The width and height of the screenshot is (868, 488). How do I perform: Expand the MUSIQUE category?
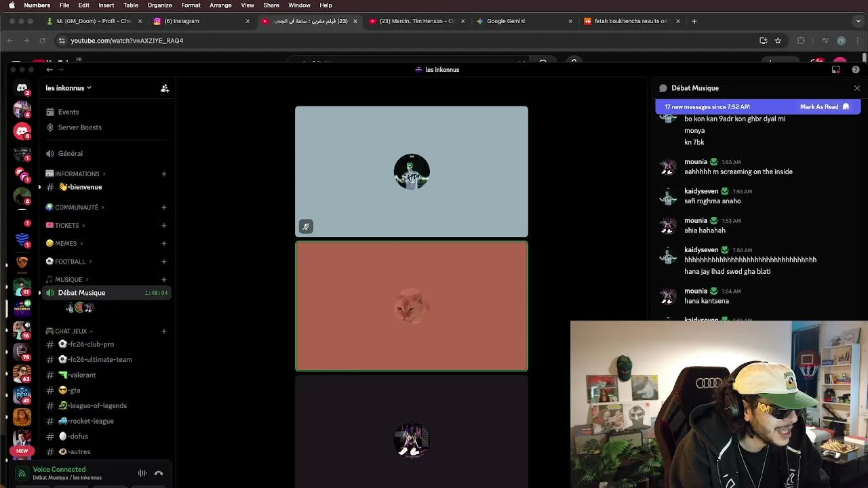coord(66,279)
